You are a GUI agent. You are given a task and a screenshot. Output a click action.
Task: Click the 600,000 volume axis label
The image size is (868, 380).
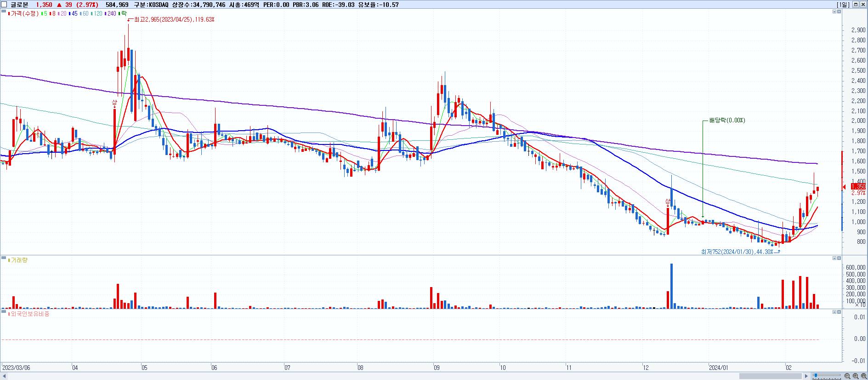(856, 267)
